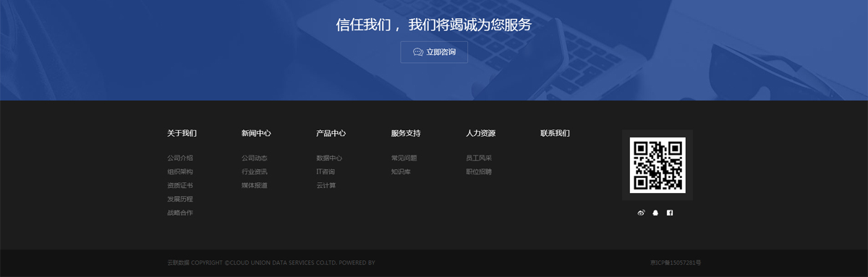The width and height of the screenshot is (868, 277).
Task: Open the 组织架构 link
Action: [180, 171]
